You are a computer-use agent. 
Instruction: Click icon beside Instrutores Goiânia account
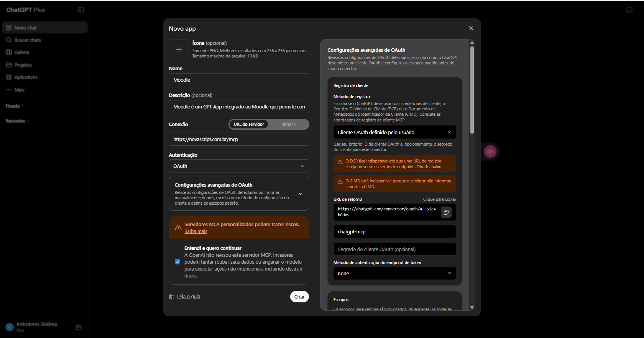(79, 327)
